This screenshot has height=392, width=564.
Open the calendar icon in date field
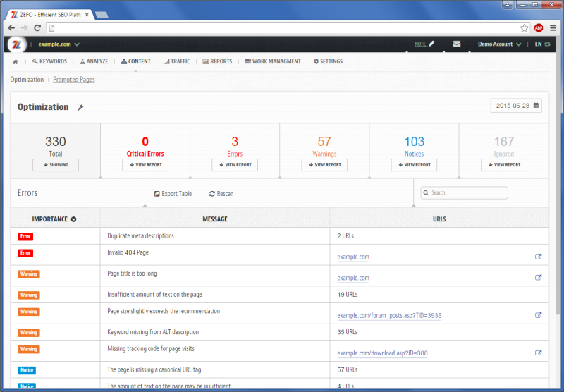536,105
